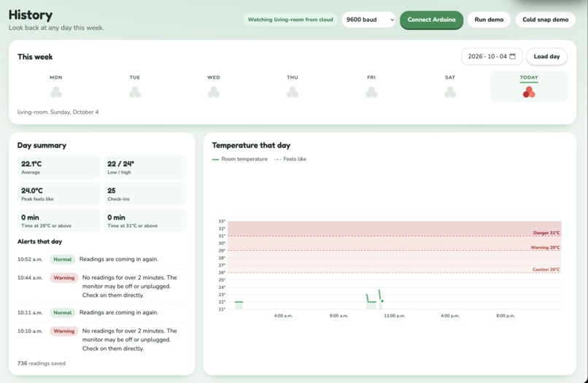This screenshot has height=383, width=588.
Task: Click the WED day label
Action: [x=213, y=77]
